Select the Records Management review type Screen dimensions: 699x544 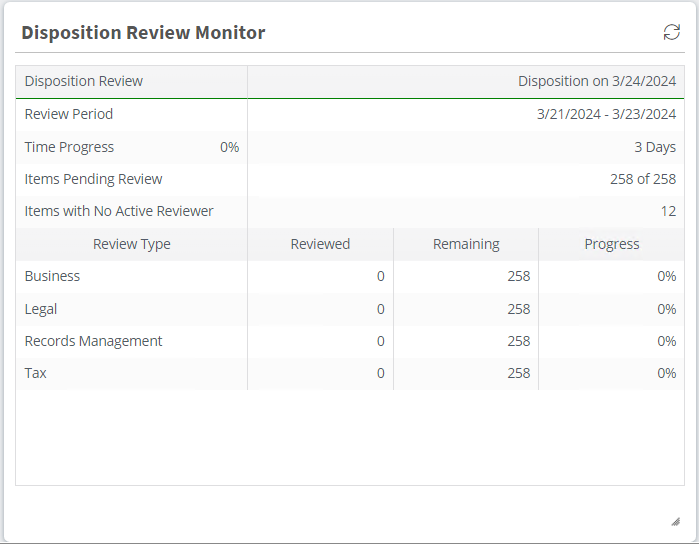93,341
